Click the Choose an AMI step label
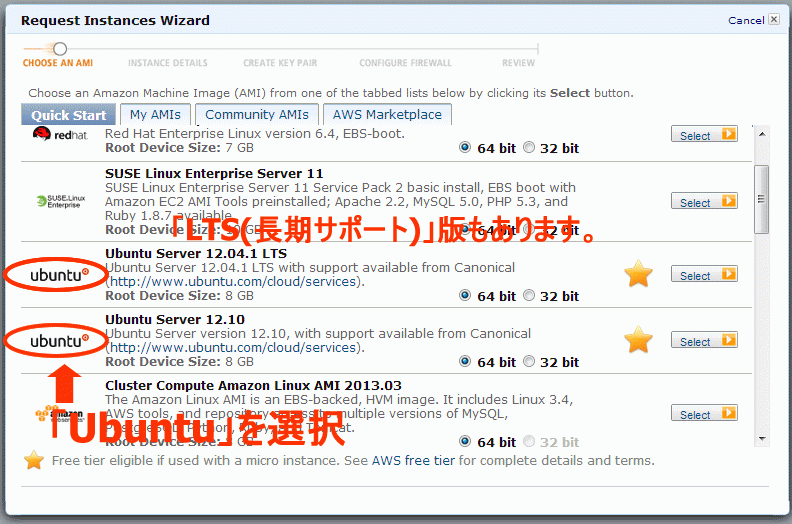792x524 pixels. [x=58, y=63]
